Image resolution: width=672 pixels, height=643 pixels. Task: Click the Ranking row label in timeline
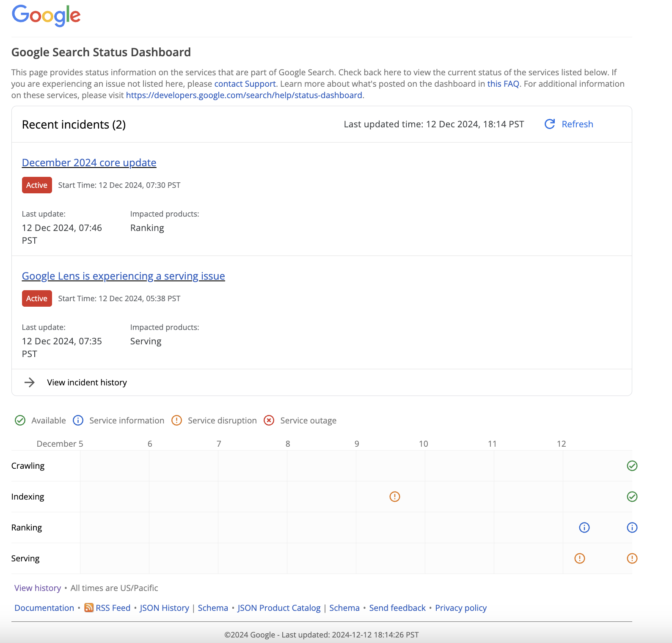pos(27,528)
